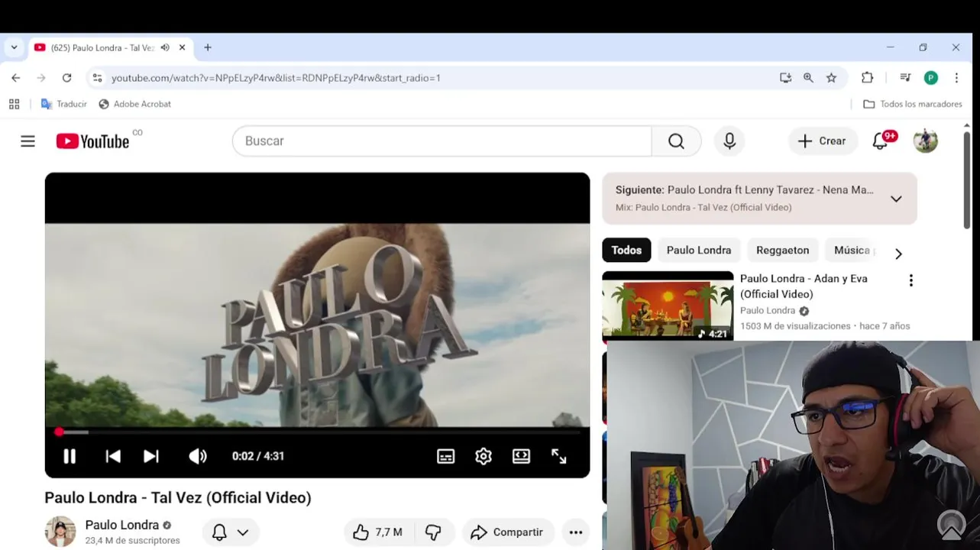
Task: Select the Reggaeton filter chip
Action: coord(782,250)
